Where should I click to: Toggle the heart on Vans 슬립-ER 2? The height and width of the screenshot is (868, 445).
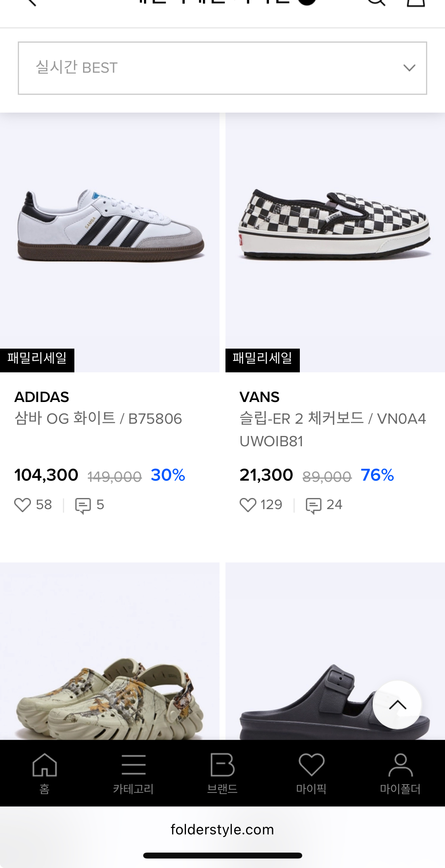248,505
